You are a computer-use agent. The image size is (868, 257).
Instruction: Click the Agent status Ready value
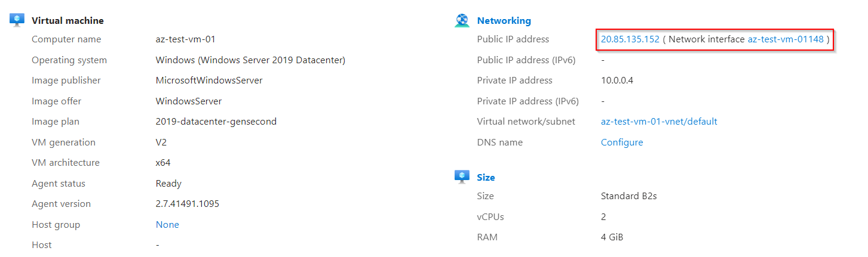pyautogui.click(x=168, y=184)
